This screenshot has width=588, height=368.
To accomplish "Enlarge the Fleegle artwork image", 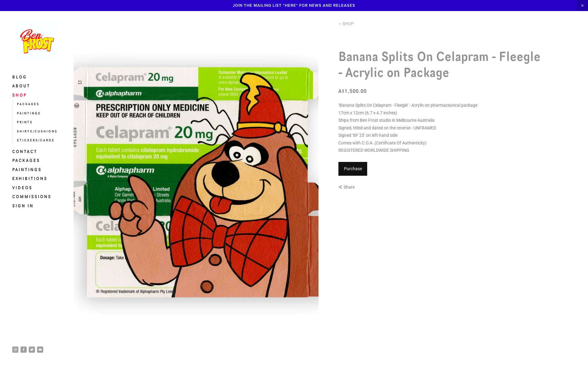I will coord(196,184).
